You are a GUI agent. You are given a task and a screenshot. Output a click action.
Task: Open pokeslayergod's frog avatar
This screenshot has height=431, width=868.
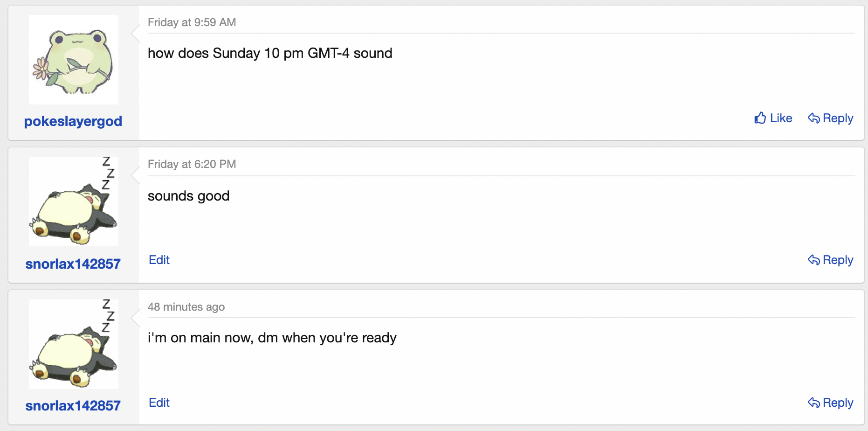pyautogui.click(x=74, y=60)
